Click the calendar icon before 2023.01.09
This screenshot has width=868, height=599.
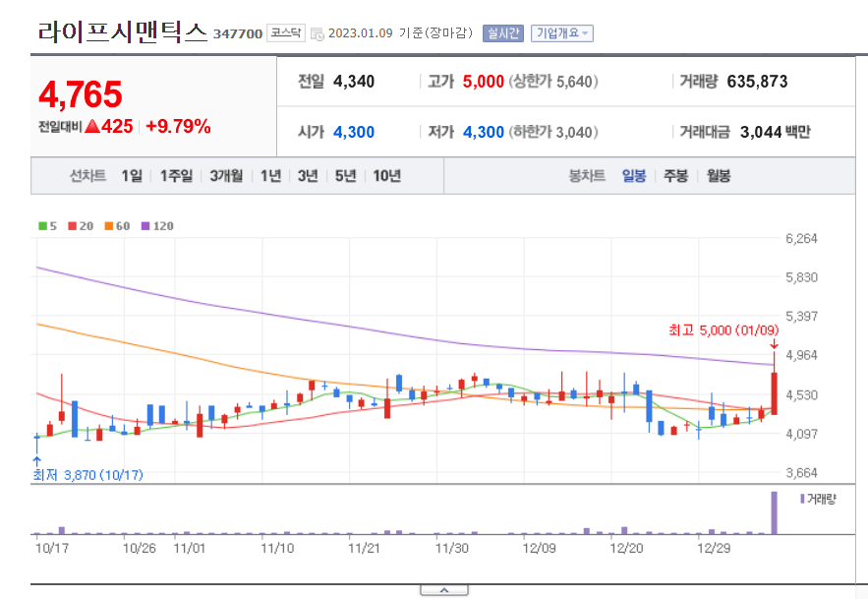click(x=318, y=33)
